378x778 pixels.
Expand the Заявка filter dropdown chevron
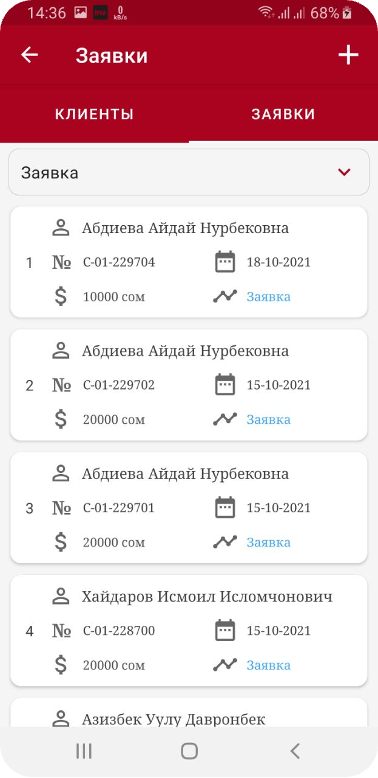click(x=344, y=172)
